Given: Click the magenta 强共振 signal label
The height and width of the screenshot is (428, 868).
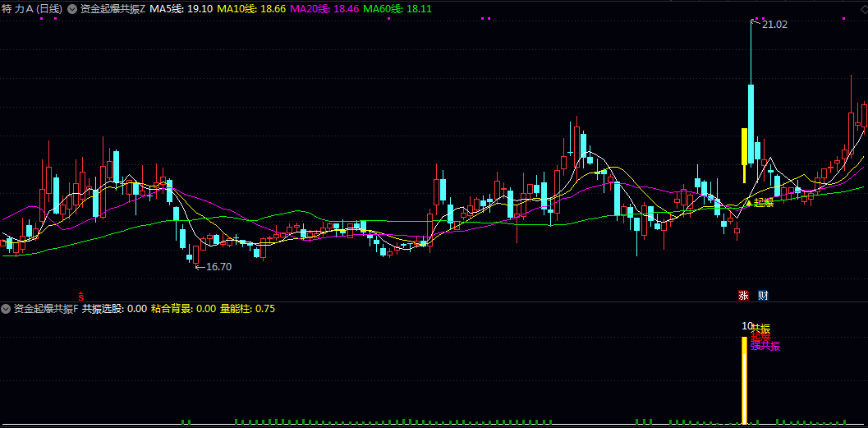Looking at the screenshot, I should [765, 347].
